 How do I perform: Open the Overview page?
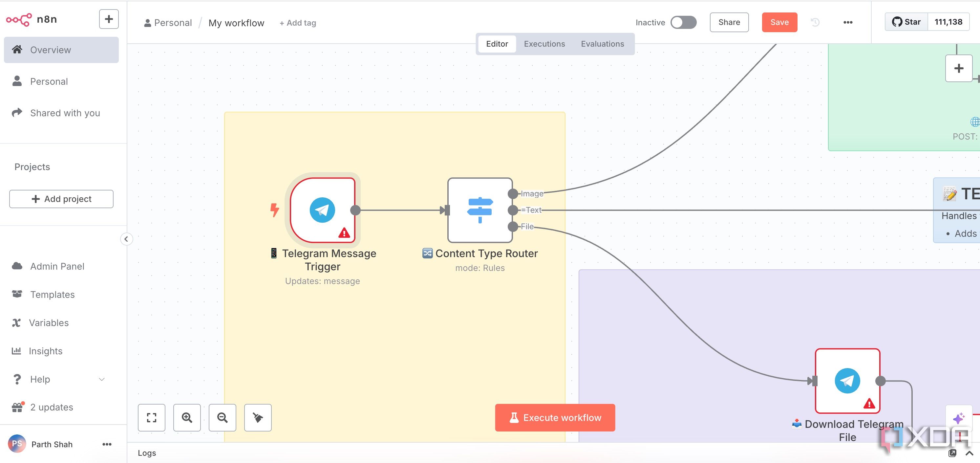[x=61, y=50]
